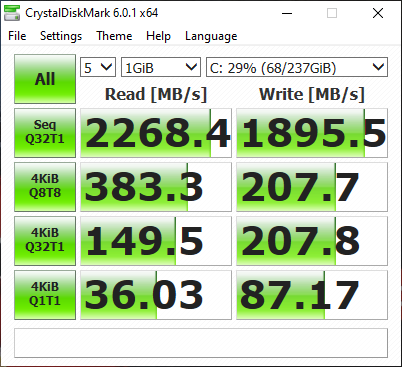Close the CrystalDiskMark window
402x367 pixels.
coord(378,13)
